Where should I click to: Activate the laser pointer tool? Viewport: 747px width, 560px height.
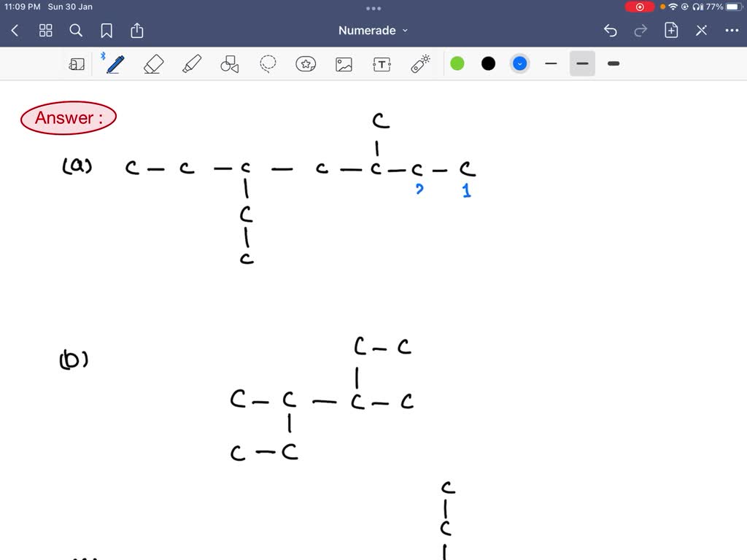419,63
